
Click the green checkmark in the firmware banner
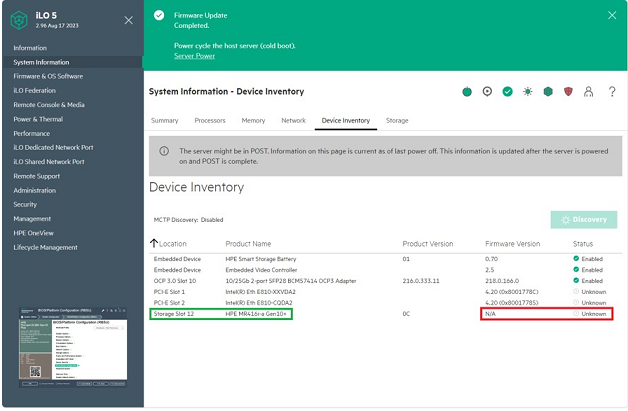pyautogui.click(x=159, y=15)
